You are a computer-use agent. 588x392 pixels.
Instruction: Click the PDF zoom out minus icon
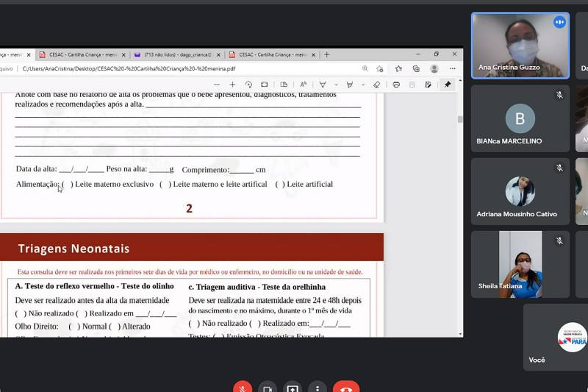pyautogui.click(x=217, y=85)
